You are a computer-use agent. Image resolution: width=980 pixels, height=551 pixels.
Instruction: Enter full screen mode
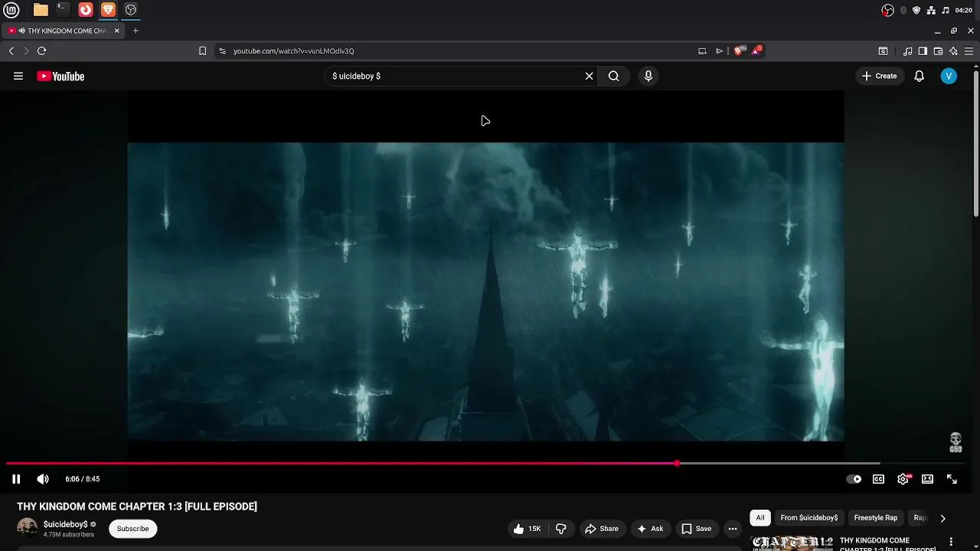coord(952,479)
